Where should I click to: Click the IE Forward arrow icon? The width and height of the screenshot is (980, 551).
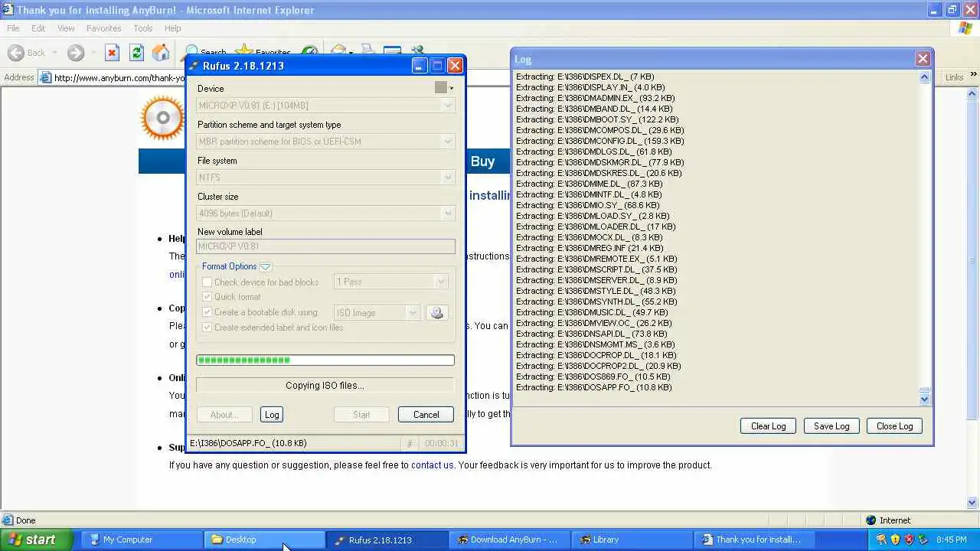pyautogui.click(x=76, y=53)
